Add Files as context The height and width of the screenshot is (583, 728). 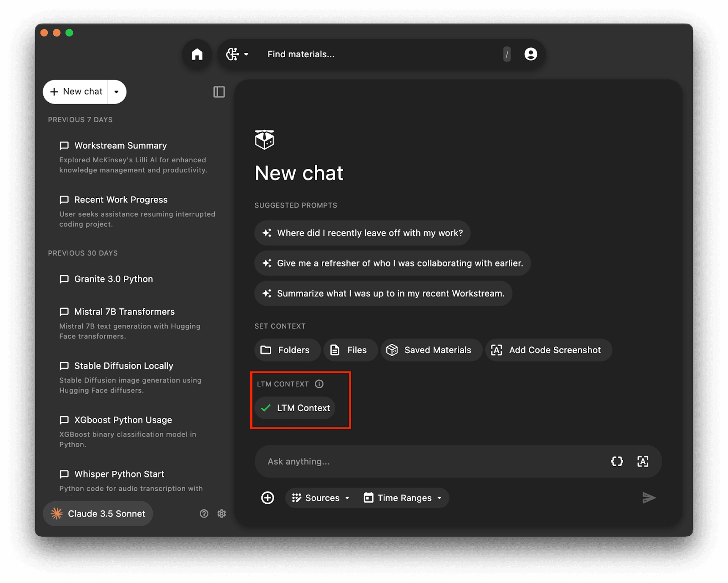(x=350, y=350)
